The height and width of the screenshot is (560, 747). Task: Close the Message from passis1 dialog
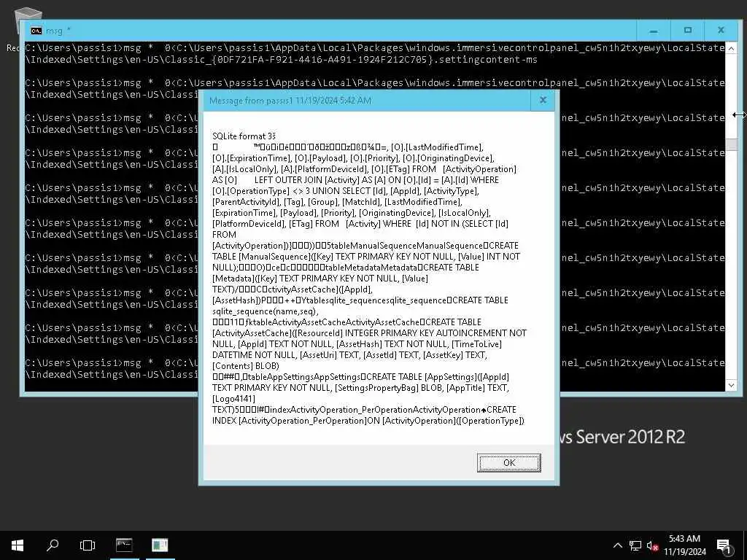click(x=543, y=101)
